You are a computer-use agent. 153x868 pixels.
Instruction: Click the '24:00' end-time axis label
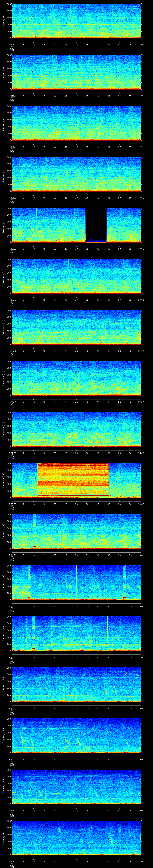pyautogui.click(x=141, y=504)
